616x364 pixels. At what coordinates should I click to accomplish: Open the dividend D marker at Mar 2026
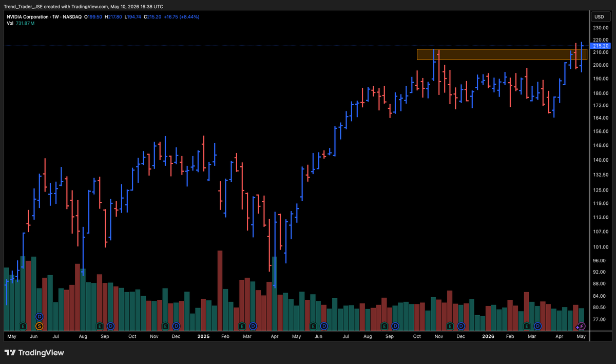pyautogui.click(x=538, y=325)
